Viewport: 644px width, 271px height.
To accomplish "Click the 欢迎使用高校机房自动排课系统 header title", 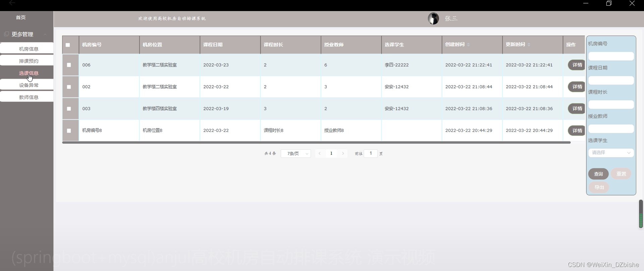I will 172,18.
